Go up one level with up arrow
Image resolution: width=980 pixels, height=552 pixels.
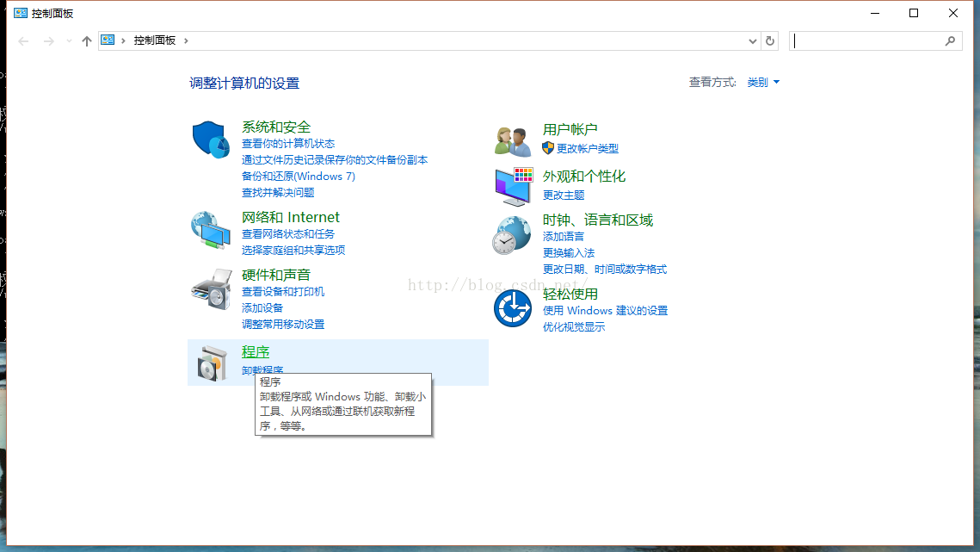pos(87,41)
